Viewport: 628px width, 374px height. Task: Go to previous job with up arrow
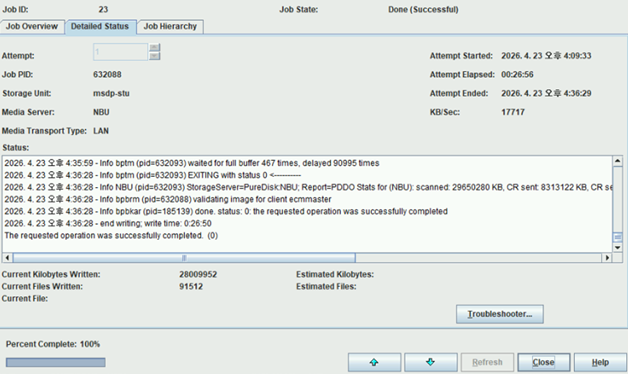tap(374, 362)
